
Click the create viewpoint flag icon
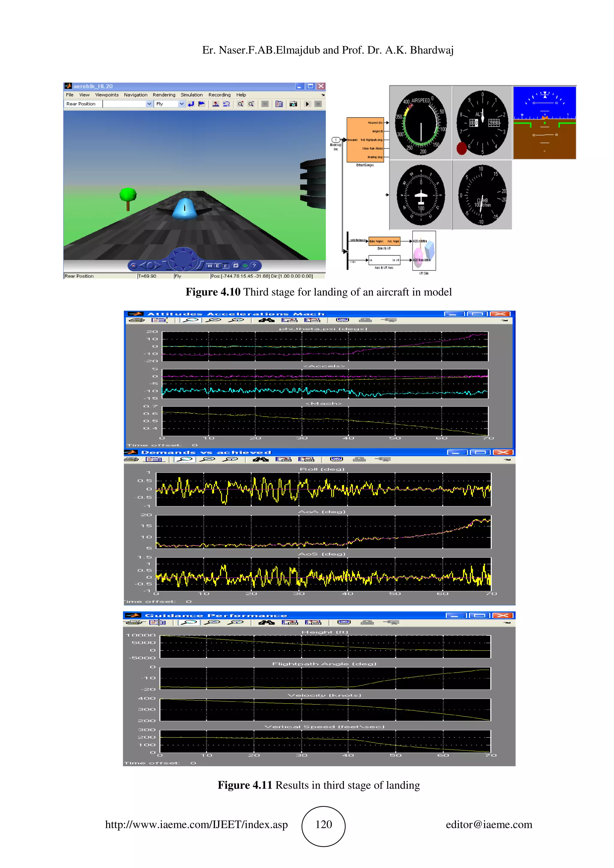pyautogui.click(x=202, y=104)
